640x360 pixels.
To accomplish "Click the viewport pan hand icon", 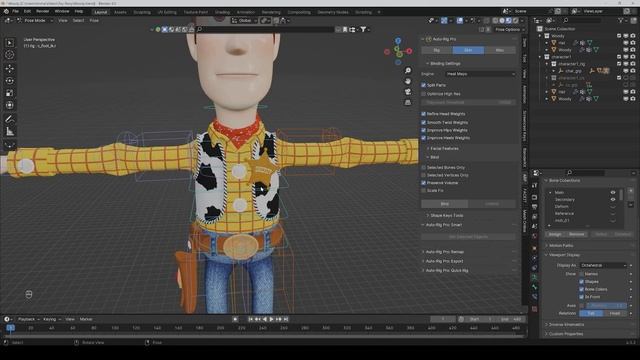I will [x=407, y=81].
